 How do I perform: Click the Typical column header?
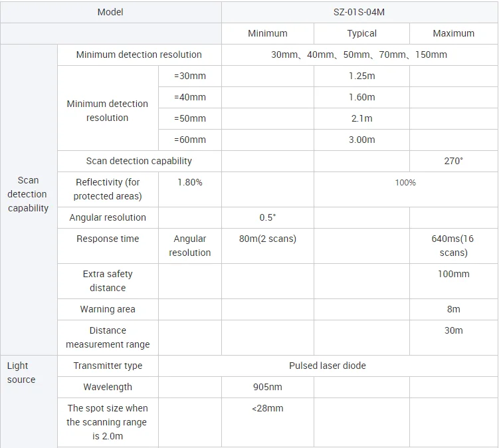point(361,33)
